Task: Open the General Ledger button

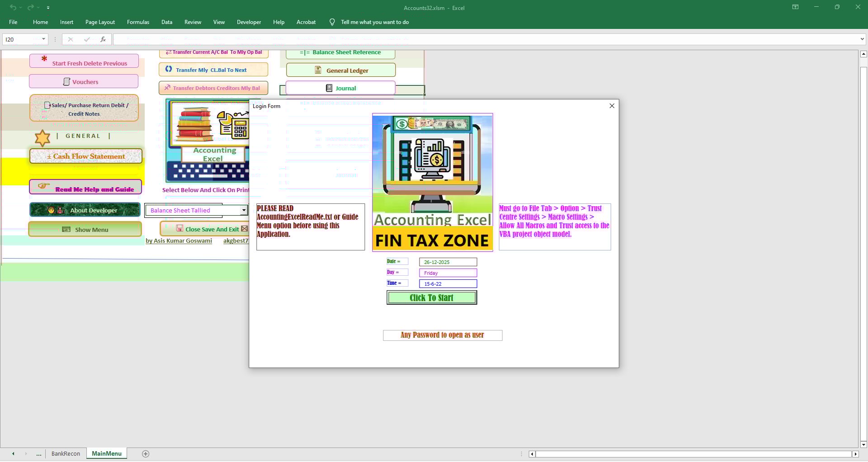Action: (x=341, y=70)
